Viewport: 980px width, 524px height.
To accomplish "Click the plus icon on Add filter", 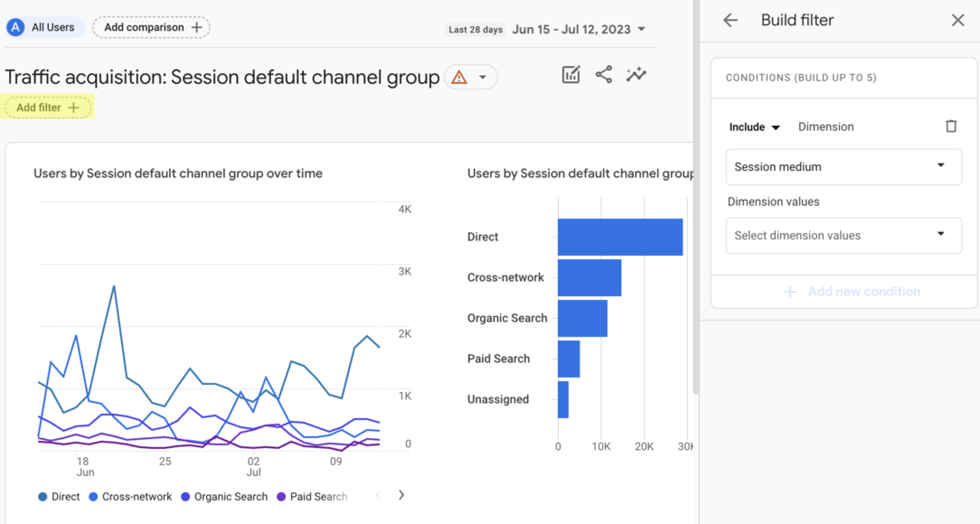I will click(73, 108).
